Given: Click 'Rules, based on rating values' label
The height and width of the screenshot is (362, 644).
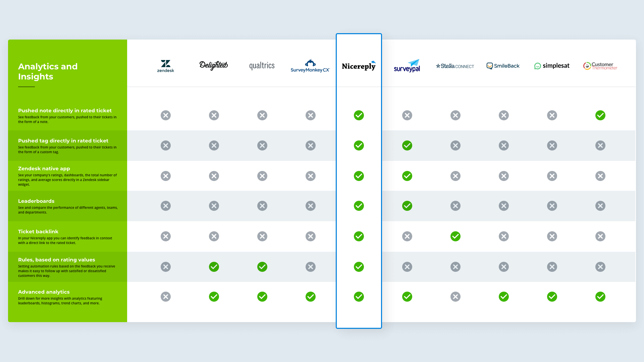Looking at the screenshot, I should pyautogui.click(x=57, y=260).
